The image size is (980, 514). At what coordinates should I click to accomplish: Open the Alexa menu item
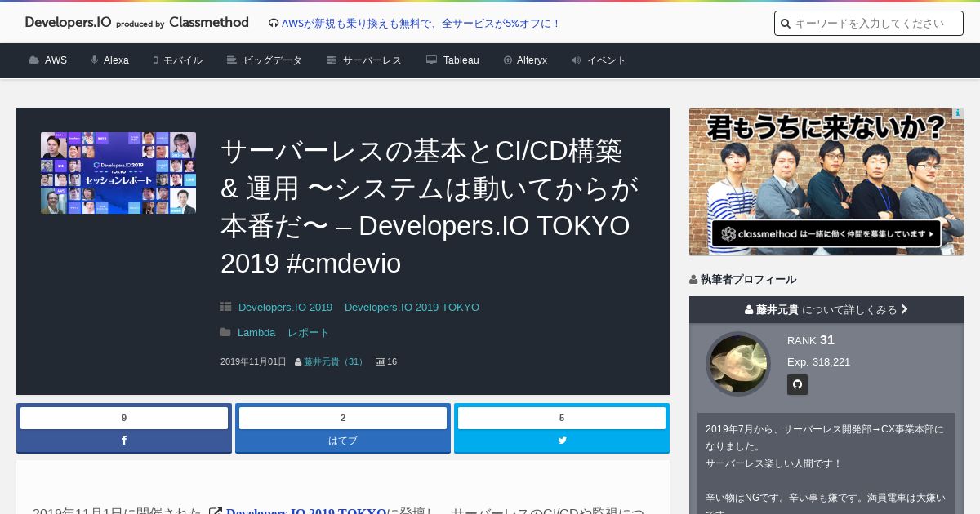(x=109, y=60)
